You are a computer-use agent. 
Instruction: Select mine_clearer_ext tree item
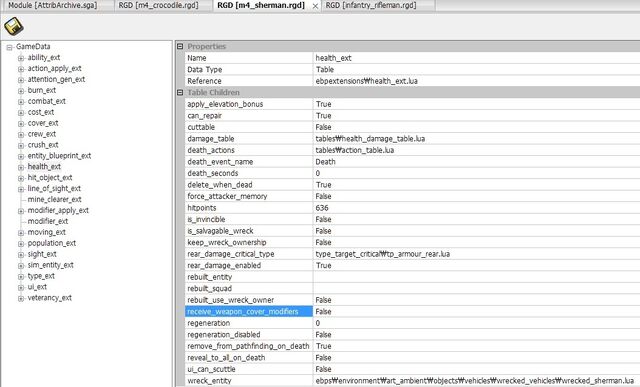point(54,199)
